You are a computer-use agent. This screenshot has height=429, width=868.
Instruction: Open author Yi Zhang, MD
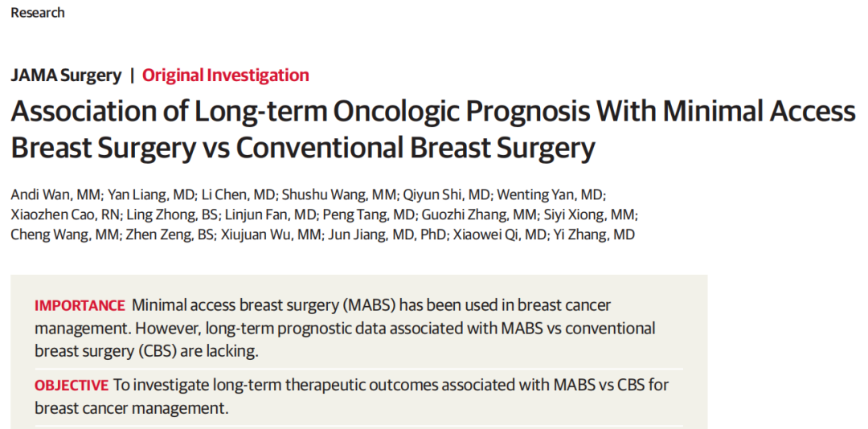point(595,235)
